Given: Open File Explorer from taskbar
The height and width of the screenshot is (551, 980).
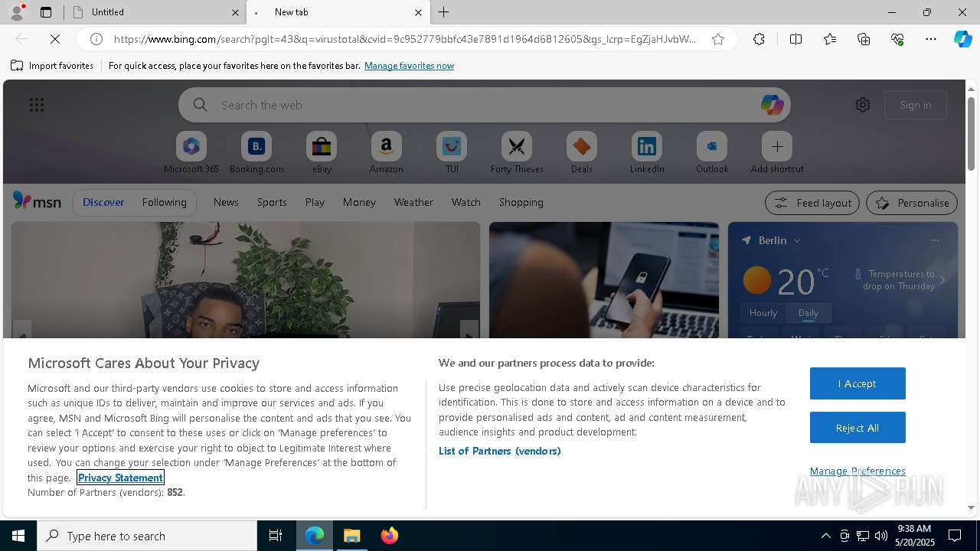Looking at the screenshot, I should pos(352,536).
